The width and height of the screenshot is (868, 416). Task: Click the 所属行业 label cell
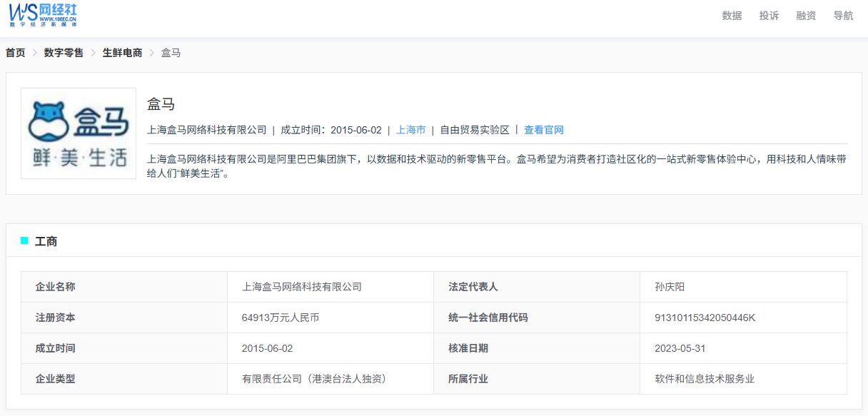(x=537, y=379)
